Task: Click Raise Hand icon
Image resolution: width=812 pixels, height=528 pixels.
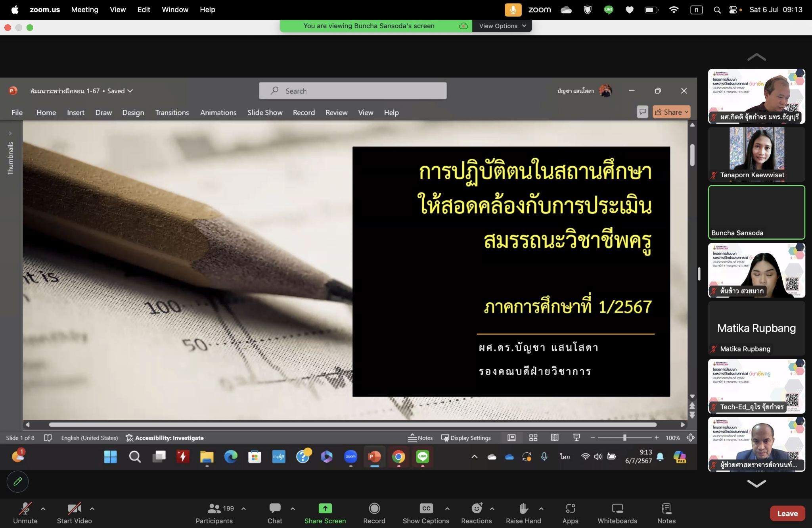Action: (523, 509)
